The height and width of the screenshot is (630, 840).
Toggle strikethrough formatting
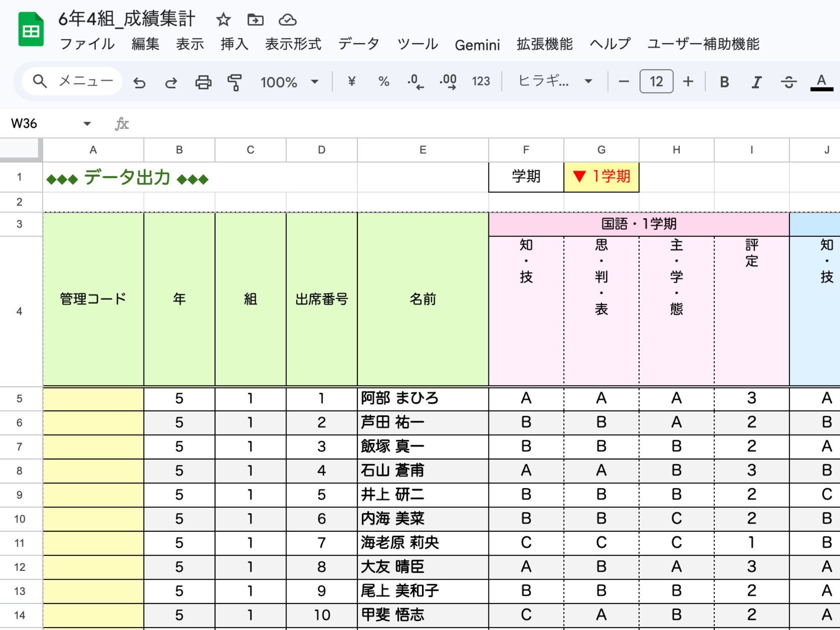(x=788, y=81)
